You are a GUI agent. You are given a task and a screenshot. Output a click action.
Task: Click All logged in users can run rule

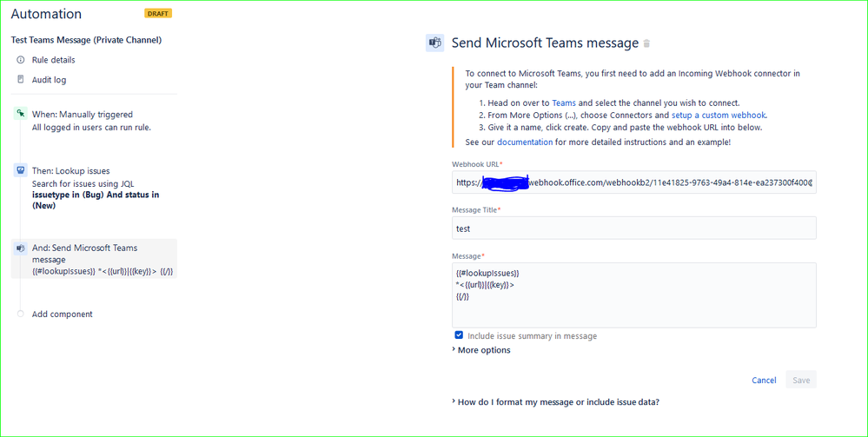coord(91,128)
